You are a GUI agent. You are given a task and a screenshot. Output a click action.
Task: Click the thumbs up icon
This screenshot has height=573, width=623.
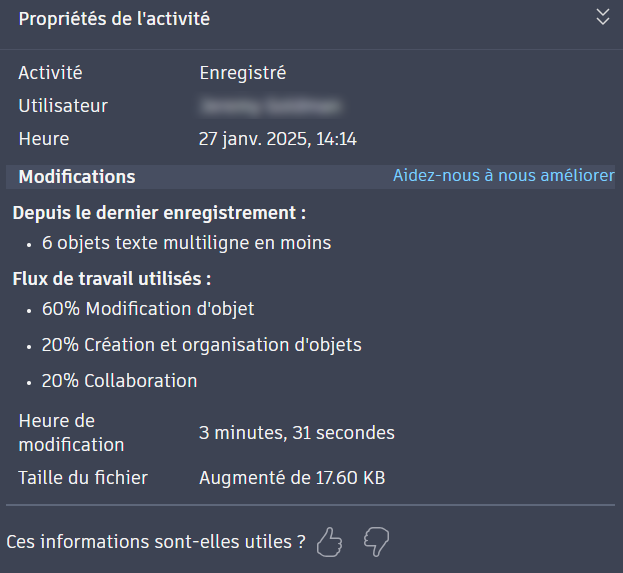tap(329, 542)
